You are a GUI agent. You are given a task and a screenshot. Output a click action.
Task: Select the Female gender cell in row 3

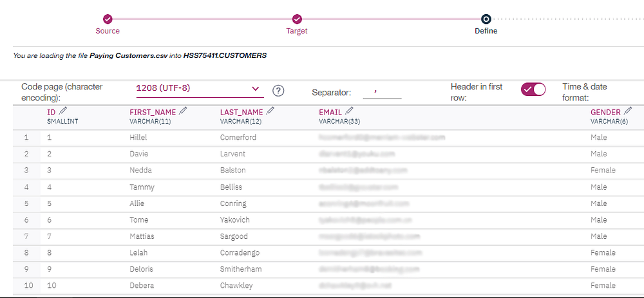(x=603, y=171)
